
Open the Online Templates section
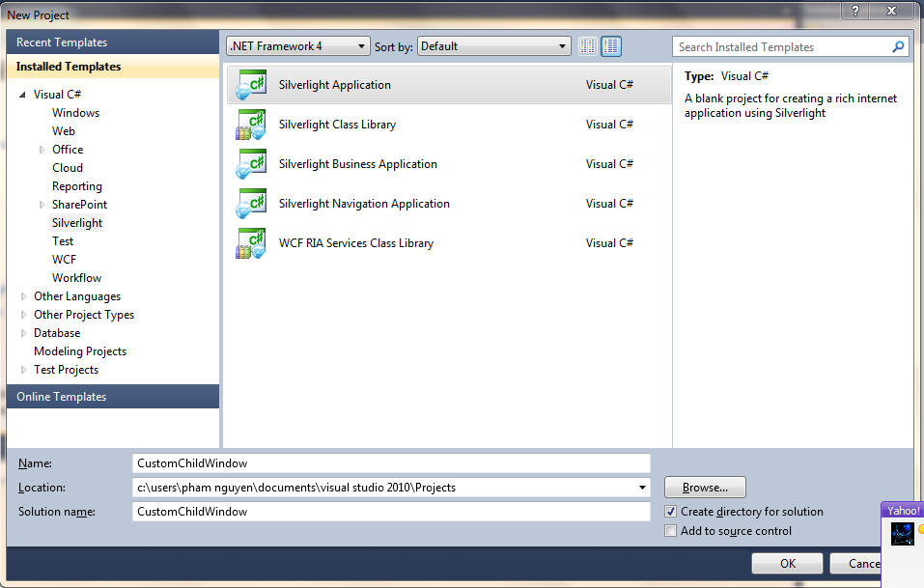(62, 397)
